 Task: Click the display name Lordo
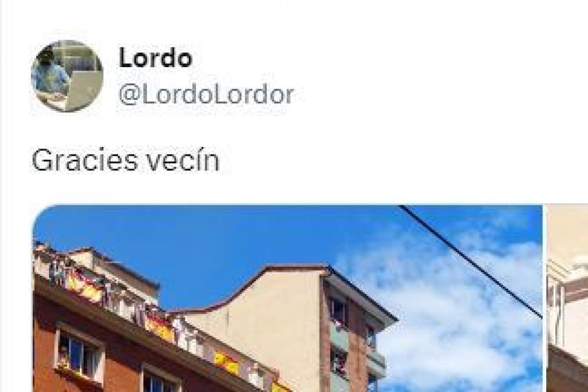click(x=155, y=58)
